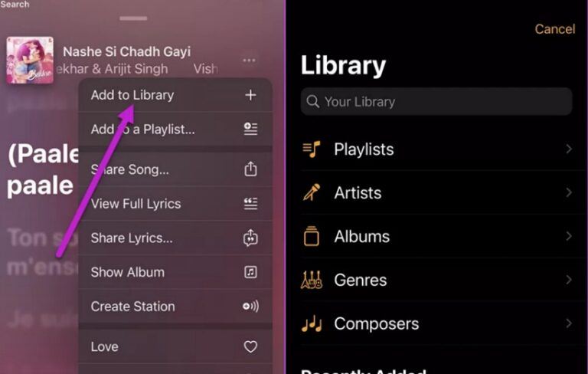Open the Genres chevron
588x374 pixels.
coord(569,280)
